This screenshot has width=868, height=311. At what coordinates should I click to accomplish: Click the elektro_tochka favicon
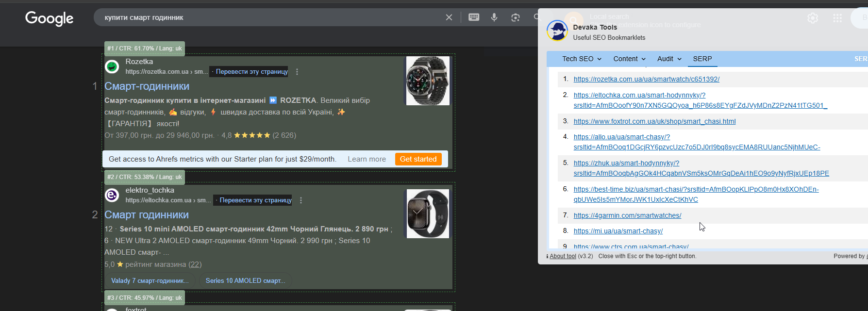[112, 195]
